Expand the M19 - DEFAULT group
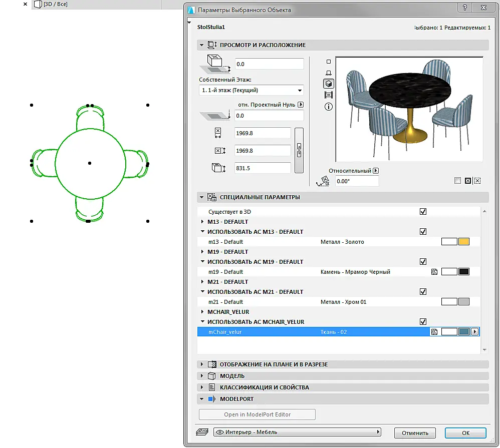Viewport: 500px width, 448px height. tap(202, 251)
